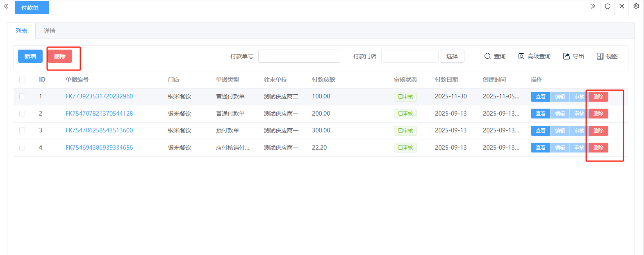Select the 列表 tab
The height and width of the screenshot is (255, 644).
point(21,31)
